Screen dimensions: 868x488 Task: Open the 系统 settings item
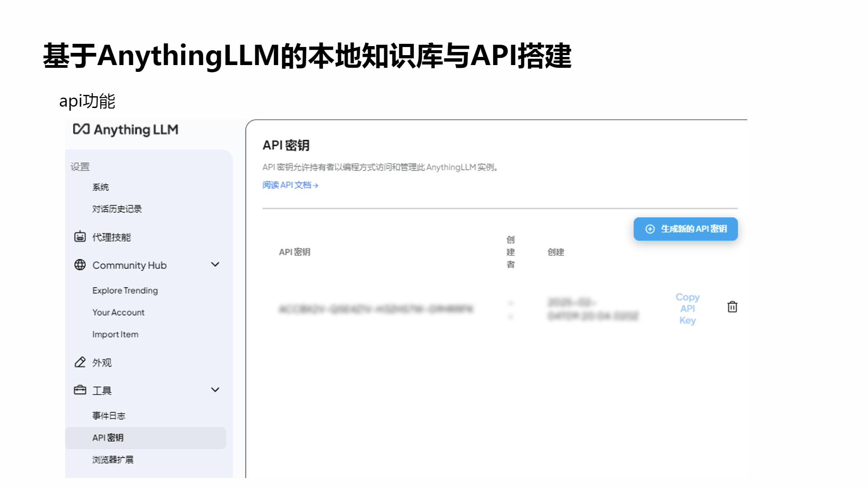pos(100,187)
